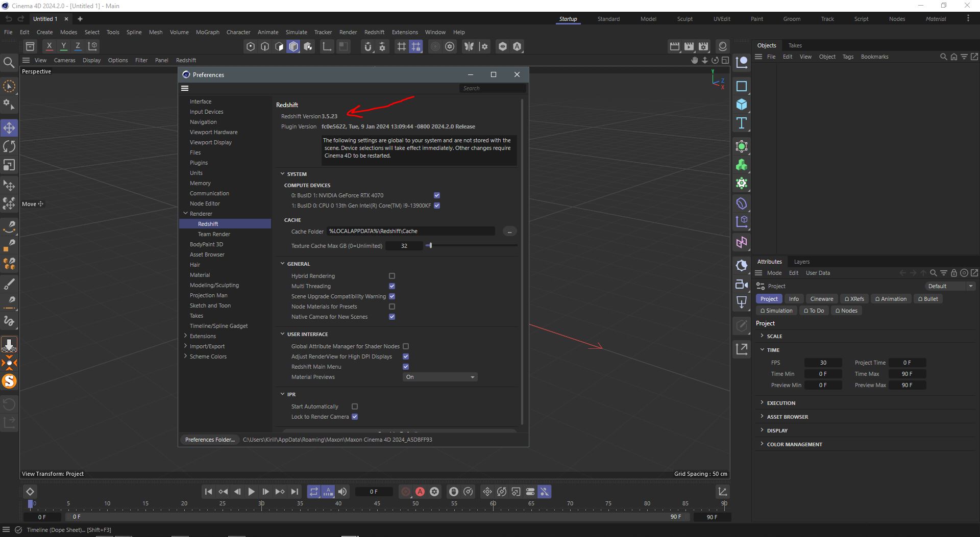Adjust Texture Cache Max GB slider

coord(430,245)
